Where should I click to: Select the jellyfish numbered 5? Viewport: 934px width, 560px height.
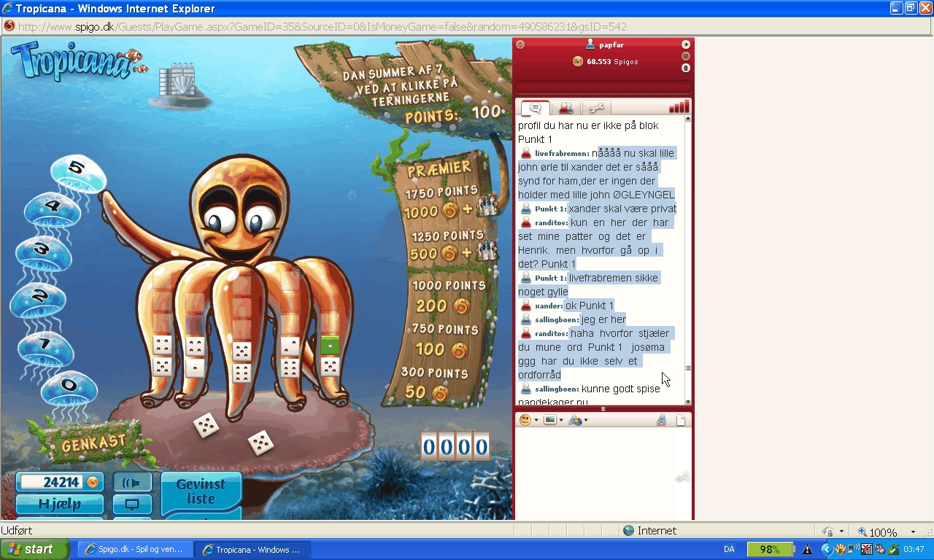(77, 171)
